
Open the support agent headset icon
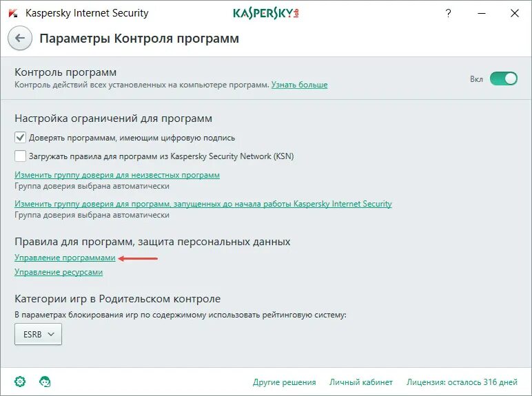click(45, 382)
